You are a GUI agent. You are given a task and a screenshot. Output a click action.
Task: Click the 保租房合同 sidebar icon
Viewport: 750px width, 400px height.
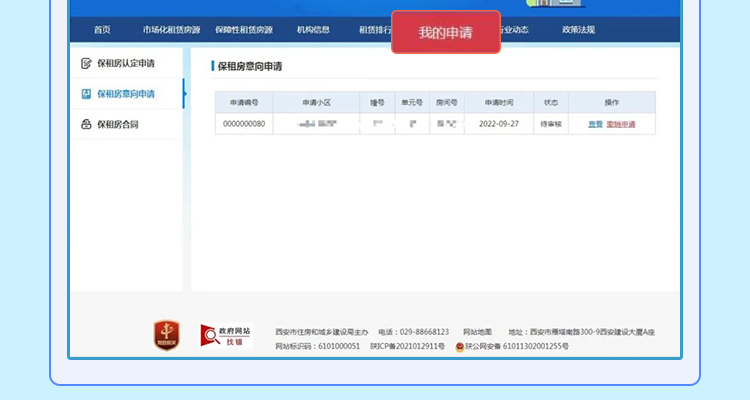coord(86,124)
